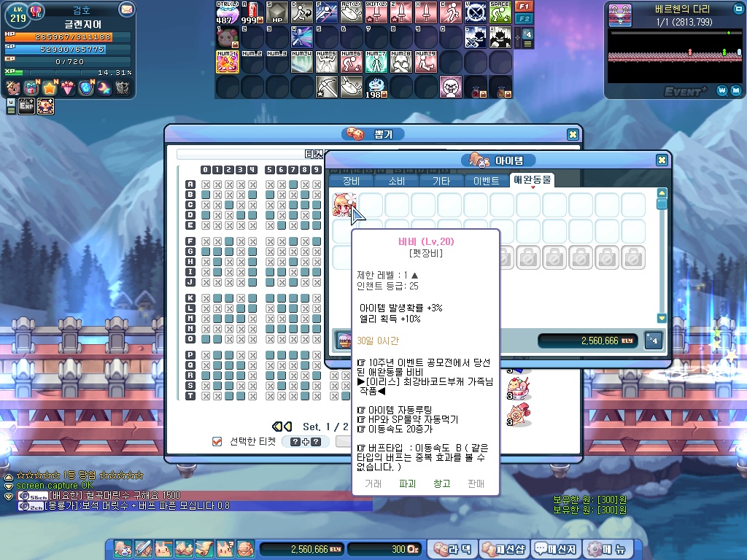Activate the HP cube skill in slot S
747x560 pixels.
coord(277,12)
